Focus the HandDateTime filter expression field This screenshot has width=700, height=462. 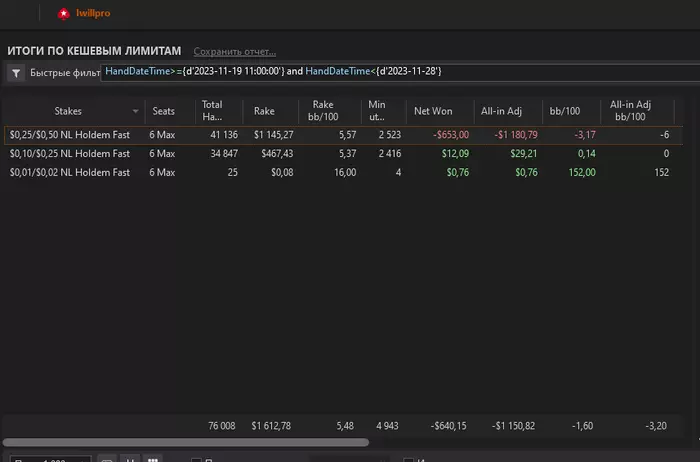pos(400,71)
